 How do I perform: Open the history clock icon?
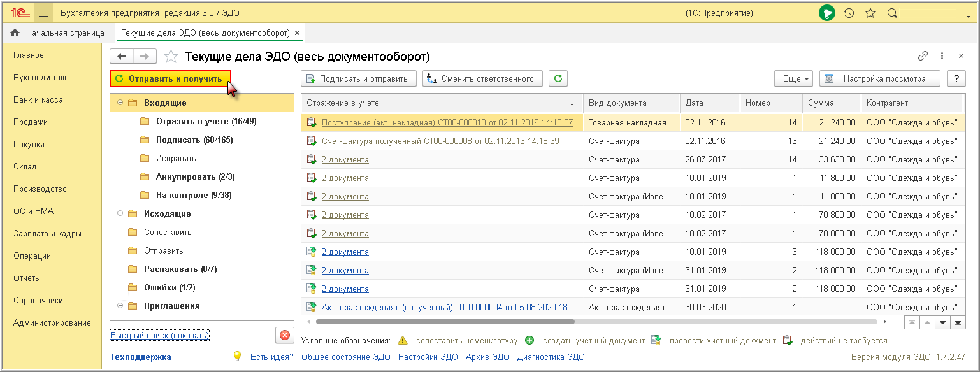click(x=849, y=13)
